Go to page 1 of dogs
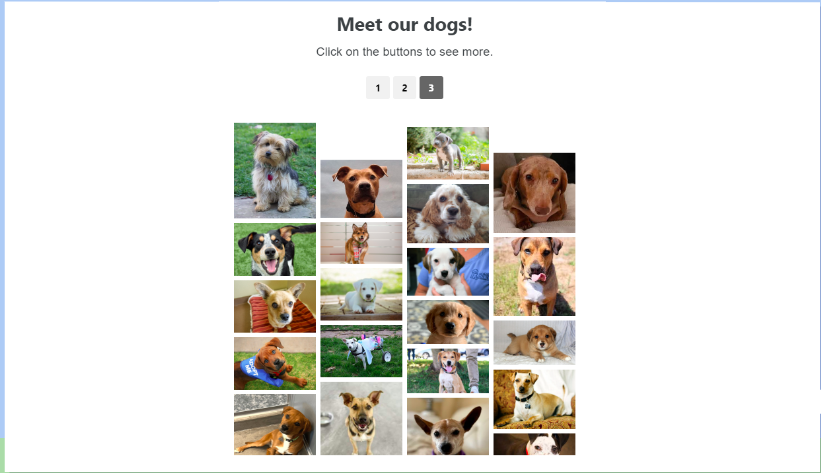 [378, 87]
